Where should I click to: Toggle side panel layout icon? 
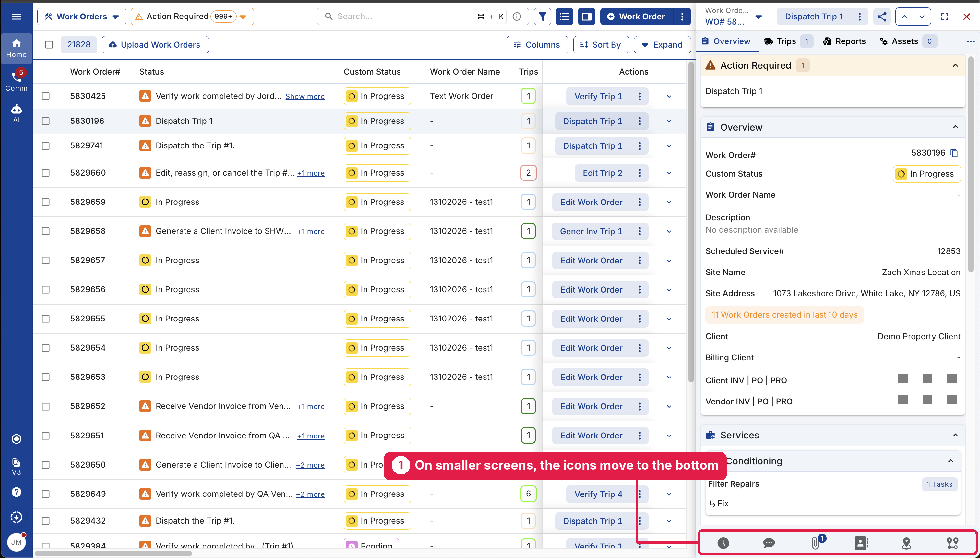[586, 17]
